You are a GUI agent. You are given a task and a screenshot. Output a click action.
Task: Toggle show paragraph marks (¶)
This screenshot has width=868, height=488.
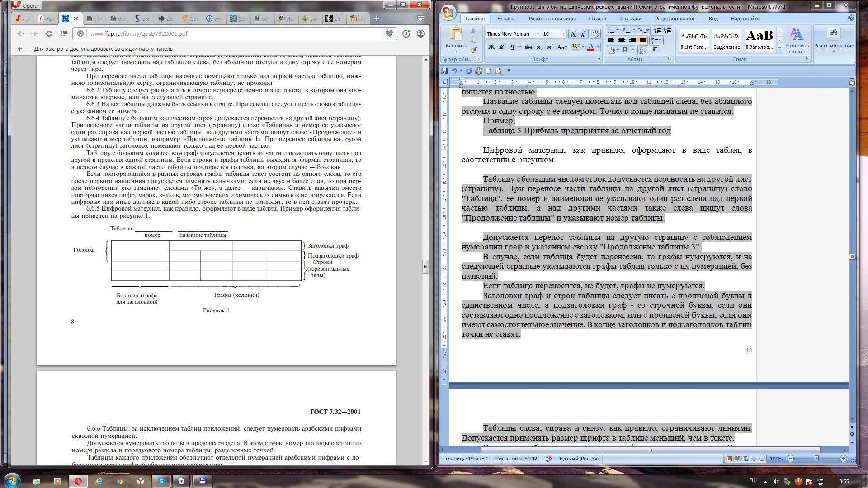pyautogui.click(x=655, y=50)
